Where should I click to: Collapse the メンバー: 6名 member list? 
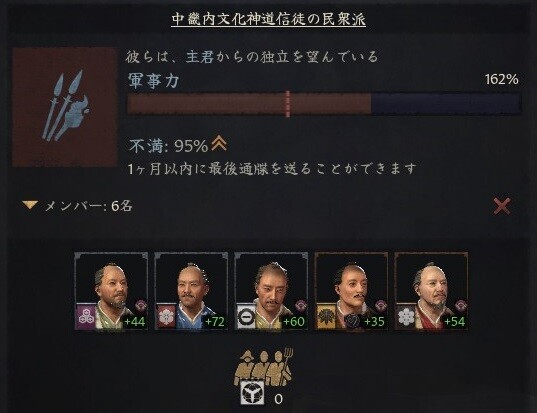pos(30,205)
